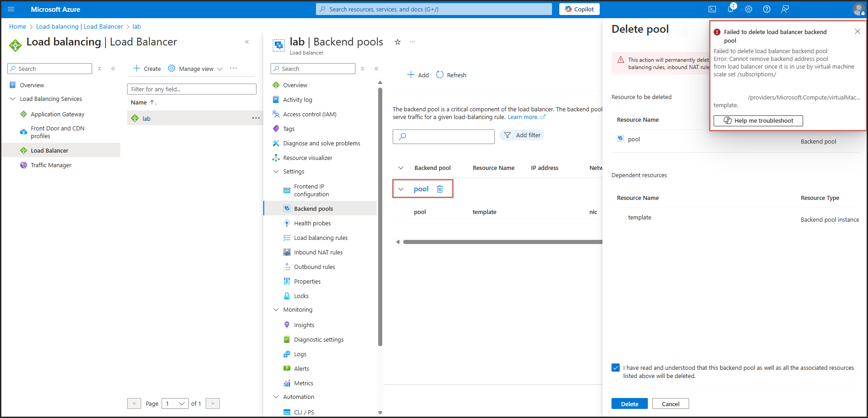Open row options for lab load balancer
The width and height of the screenshot is (868, 418).
256,118
